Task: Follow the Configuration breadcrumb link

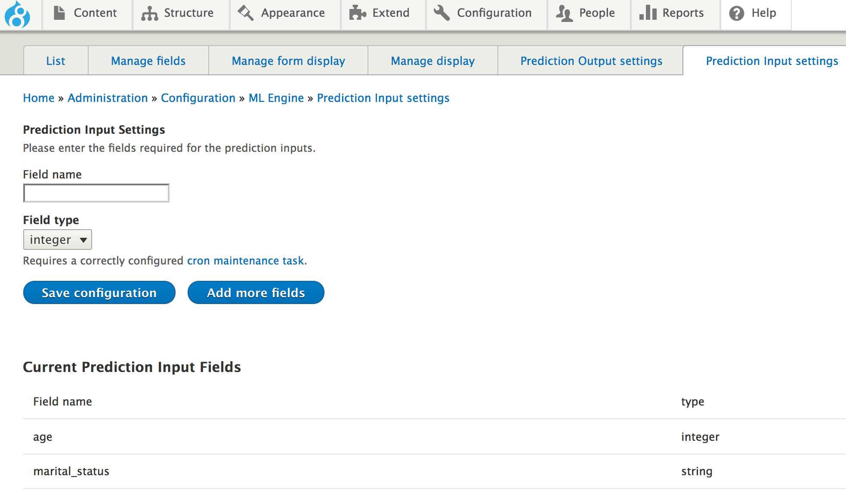Action: pyautogui.click(x=198, y=98)
